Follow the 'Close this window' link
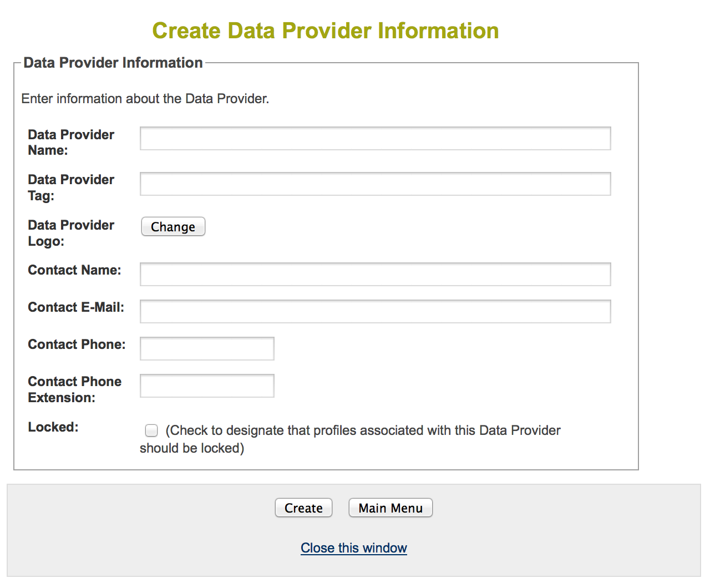Screen dimensions: 710x588 [354, 548]
